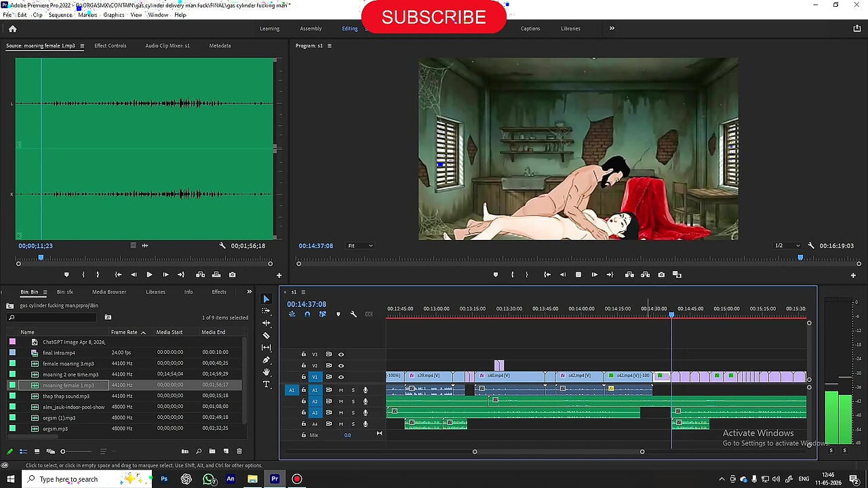Click the Home icon in the workspace bar
The image size is (868, 488).
pyautogui.click(x=12, y=28)
